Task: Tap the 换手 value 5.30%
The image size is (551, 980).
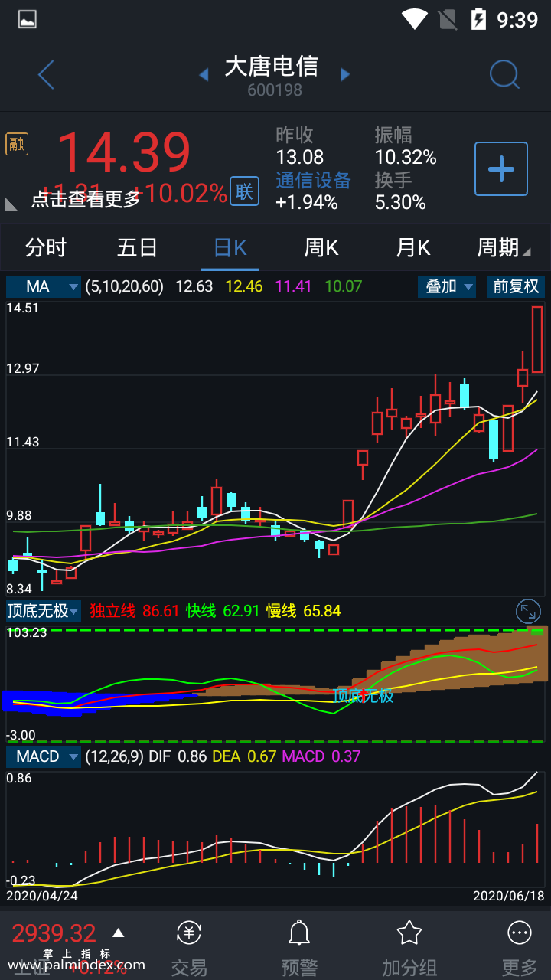Action: pyautogui.click(x=400, y=202)
